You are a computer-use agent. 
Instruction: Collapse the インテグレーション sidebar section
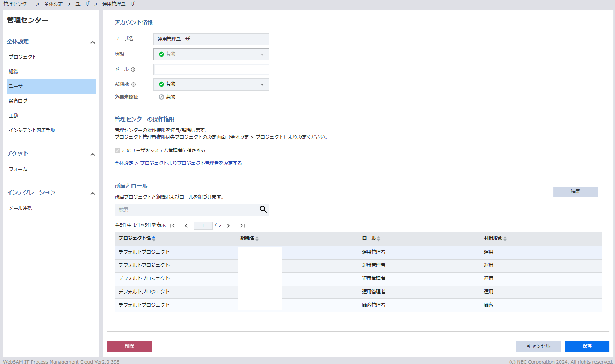tap(93, 193)
